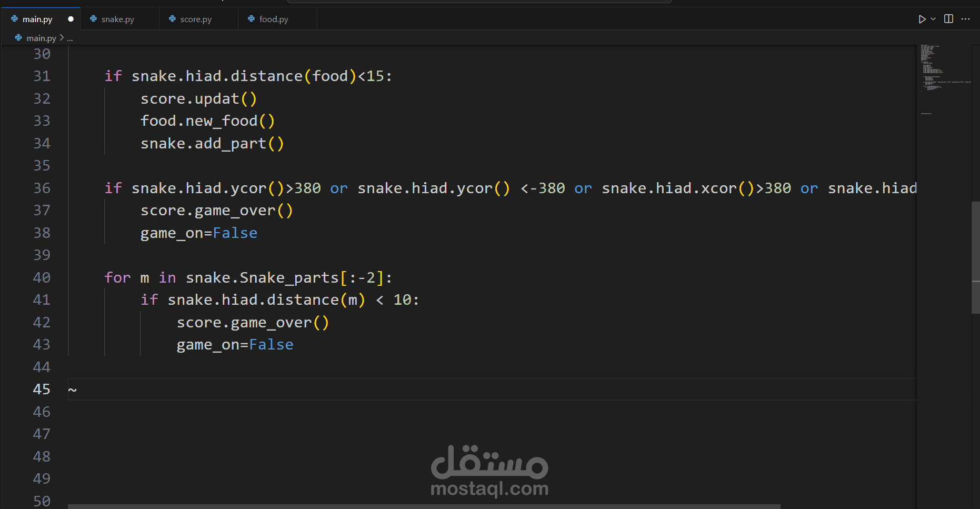
Task: Click the Python file icon on score.py tab
Action: [x=172, y=19]
